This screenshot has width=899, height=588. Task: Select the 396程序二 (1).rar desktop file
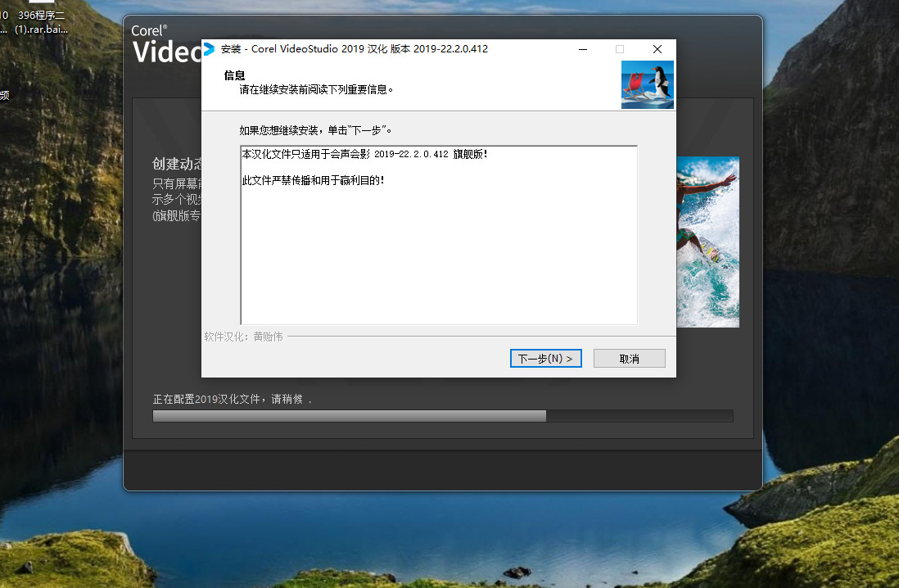click(x=41, y=22)
